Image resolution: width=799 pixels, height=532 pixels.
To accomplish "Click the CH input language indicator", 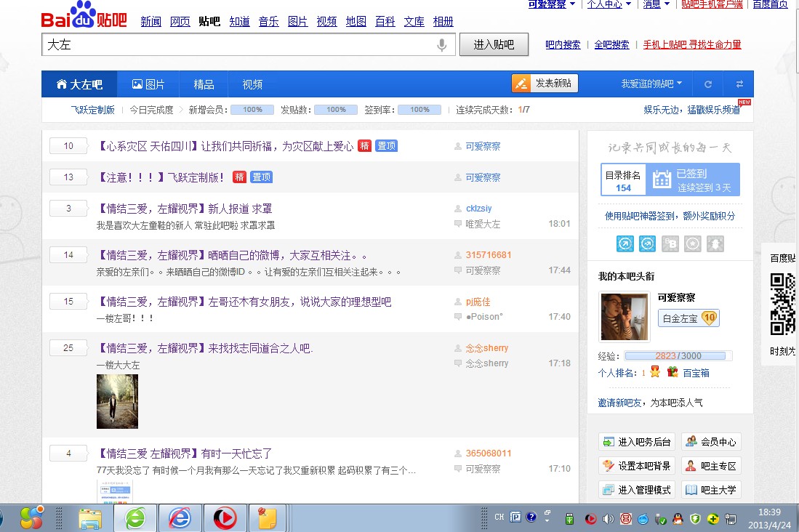I will [499, 517].
